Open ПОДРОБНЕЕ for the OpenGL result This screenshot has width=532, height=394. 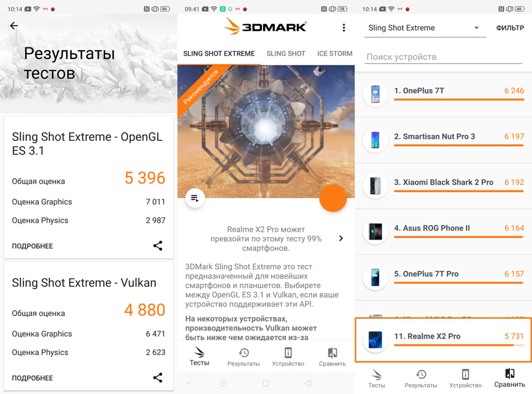point(33,246)
